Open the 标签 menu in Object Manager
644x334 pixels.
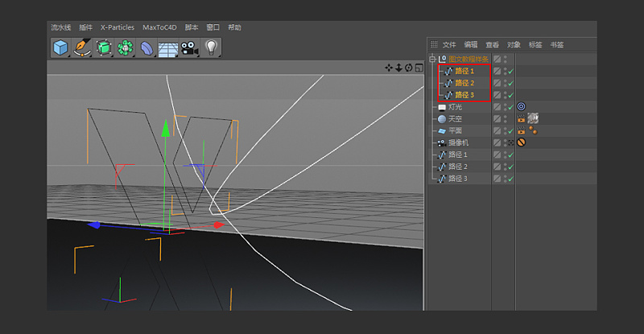[x=535, y=44]
